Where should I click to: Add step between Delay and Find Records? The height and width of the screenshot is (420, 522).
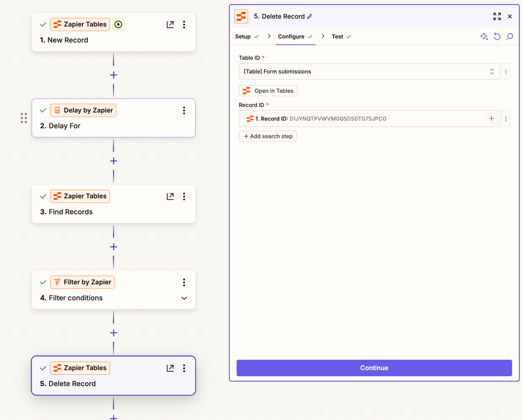[x=113, y=161]
